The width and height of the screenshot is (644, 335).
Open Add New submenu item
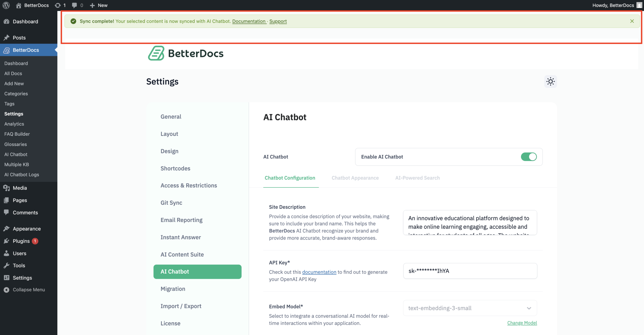point(14,84)
